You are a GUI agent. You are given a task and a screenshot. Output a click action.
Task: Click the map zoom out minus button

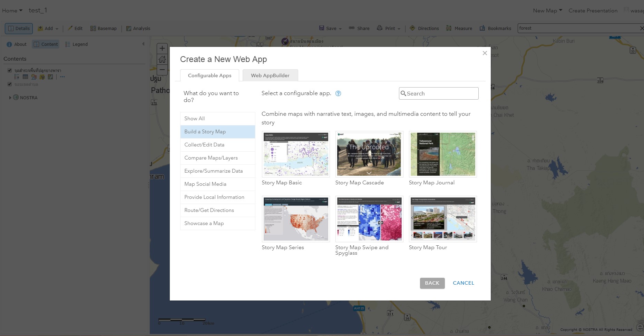(x=162, y=70)
